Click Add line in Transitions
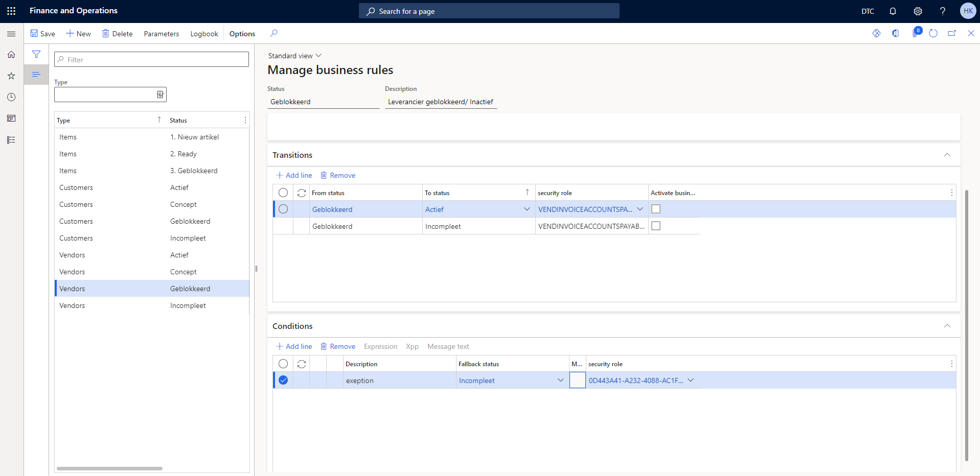The image size is (980, 476). click(x=294, y=175)
